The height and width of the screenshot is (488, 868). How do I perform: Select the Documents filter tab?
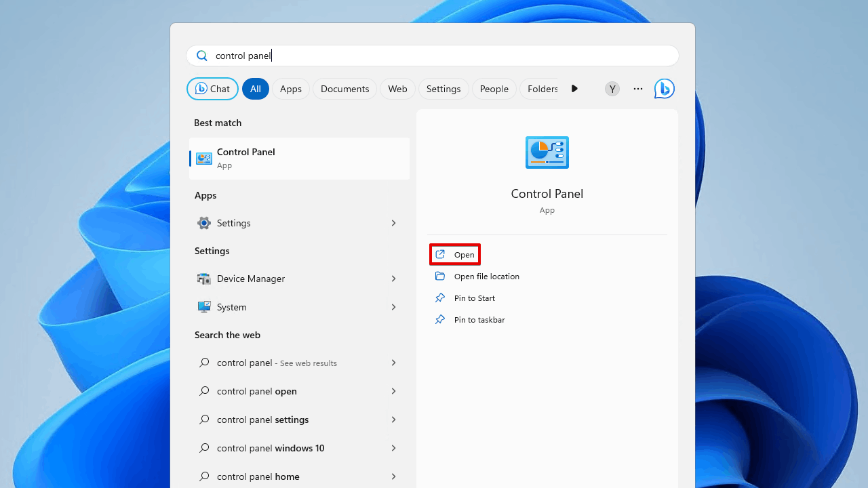point(344,89)
